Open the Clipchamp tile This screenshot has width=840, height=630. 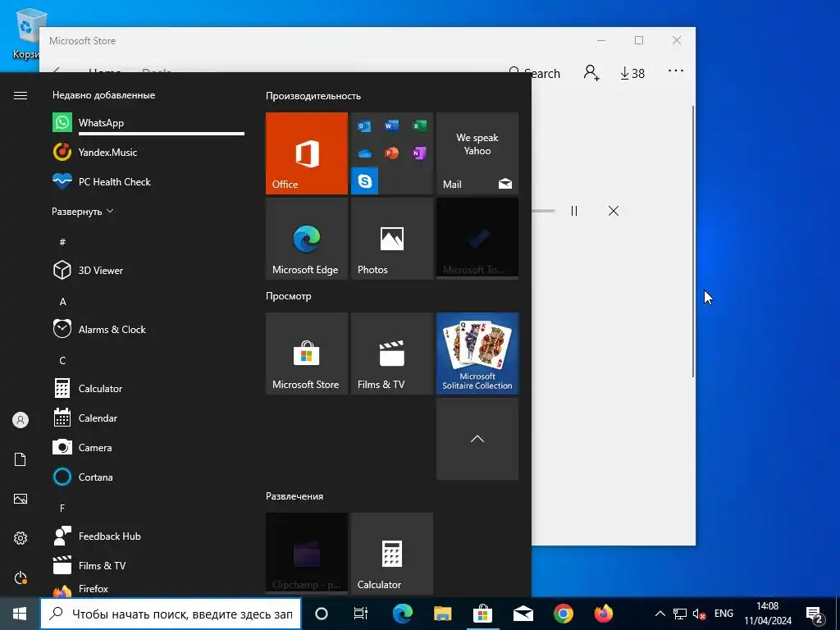307,553
